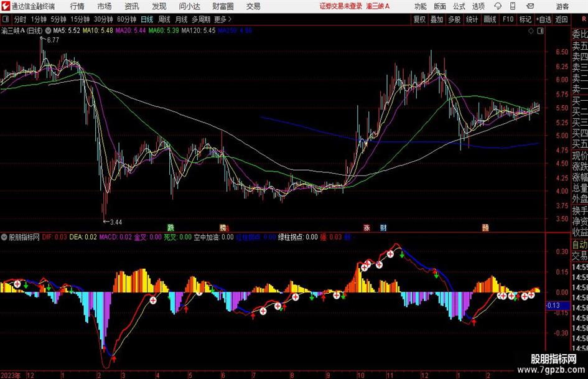
Task: Click the red 涨 event marker
Action: (366, 227)
